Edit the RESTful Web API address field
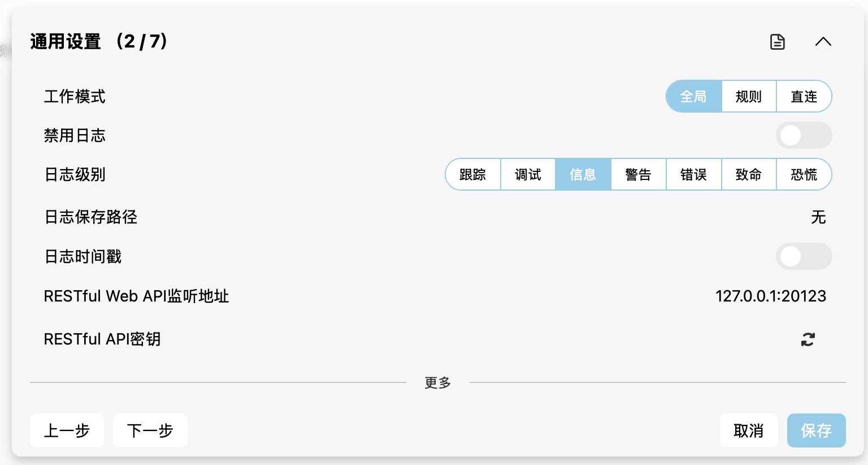Image resolution: width=868 pixels, height=465 pixels. pos(770,296)
